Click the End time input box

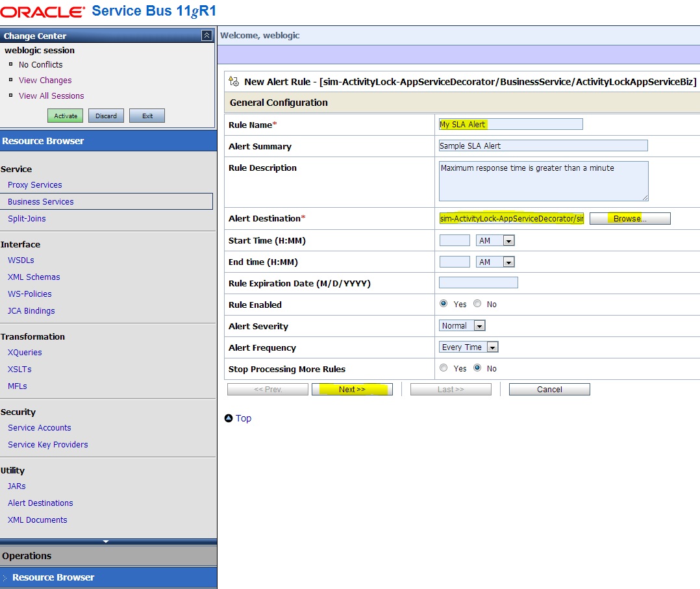455,262
